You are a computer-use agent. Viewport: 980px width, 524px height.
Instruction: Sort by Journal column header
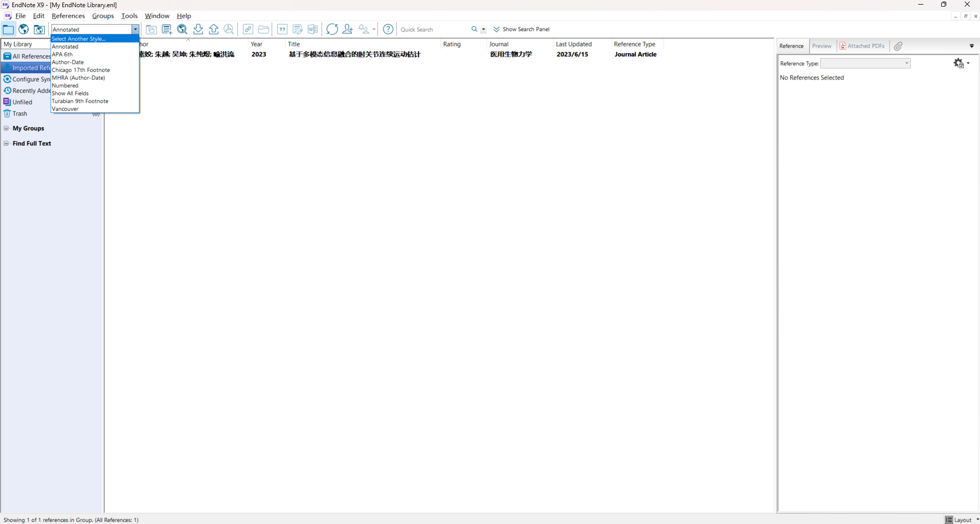point(520,44)
